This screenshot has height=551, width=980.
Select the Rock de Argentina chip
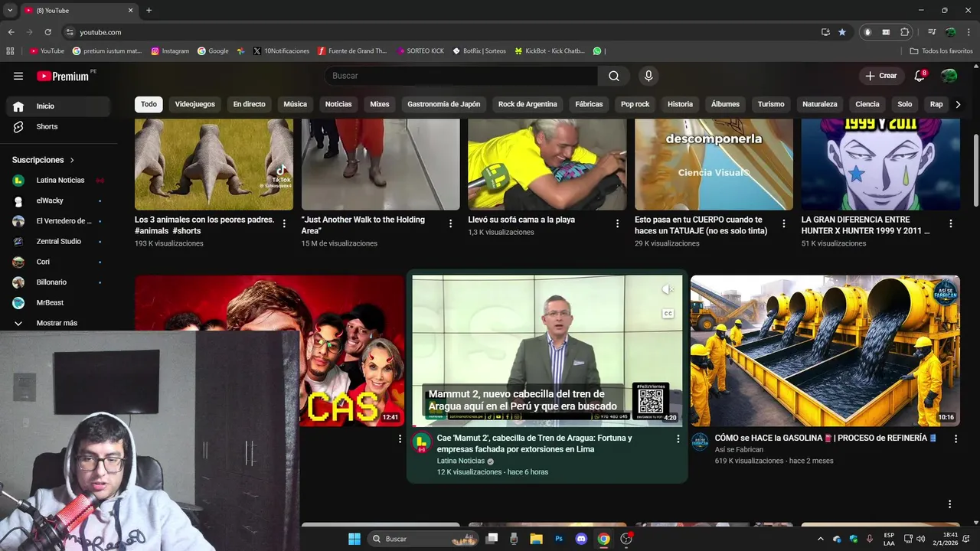click(528, 104)
